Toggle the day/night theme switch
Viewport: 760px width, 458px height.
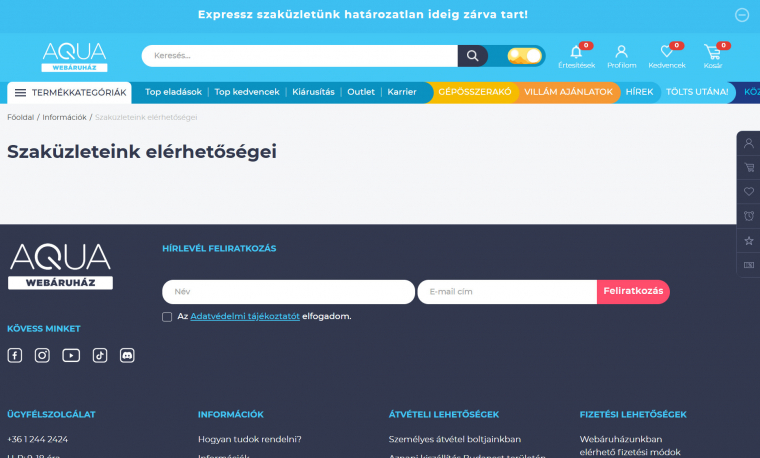(x=524, y=56)
